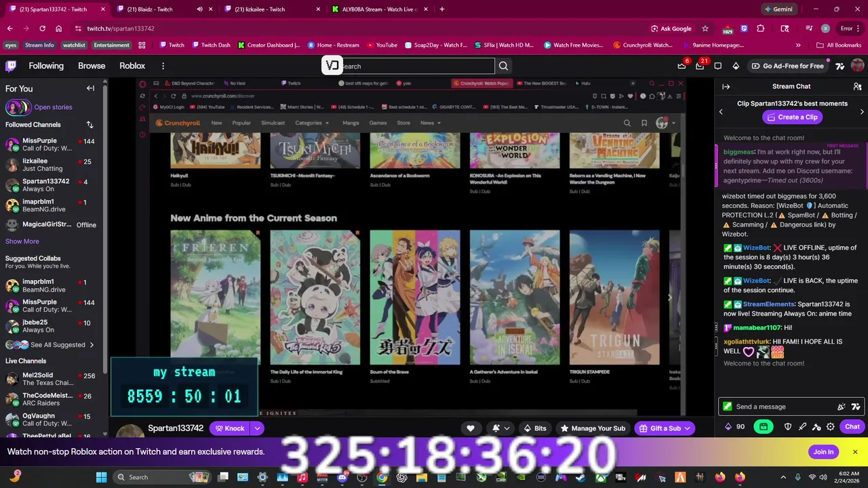Viewport: 868px width, 488px height.
Task: Open the Open stories link
Action: [x=53, y=107]
